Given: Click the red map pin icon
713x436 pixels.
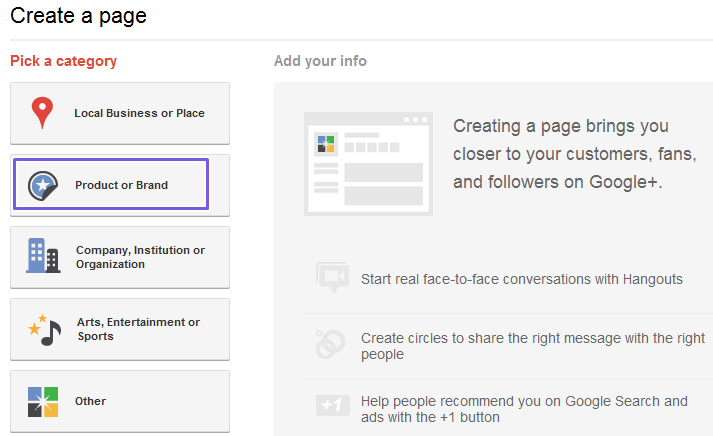Looking at the screenshot, I should (41, 113).
